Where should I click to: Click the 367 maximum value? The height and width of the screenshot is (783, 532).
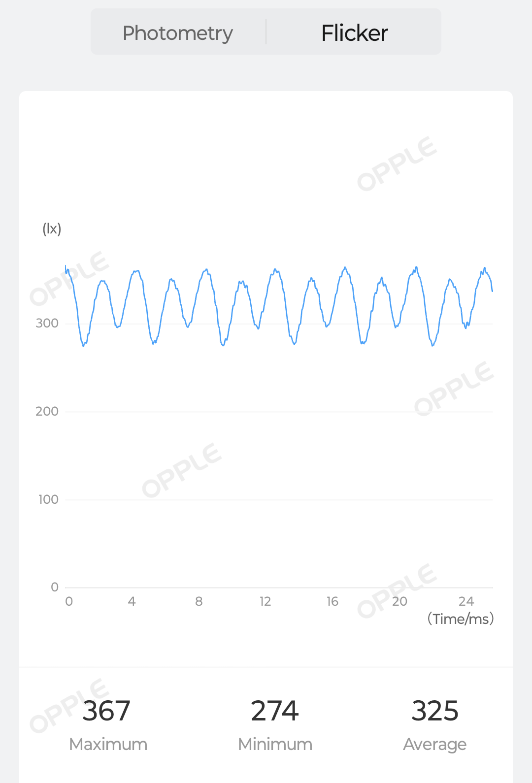(x=106, y=711)
